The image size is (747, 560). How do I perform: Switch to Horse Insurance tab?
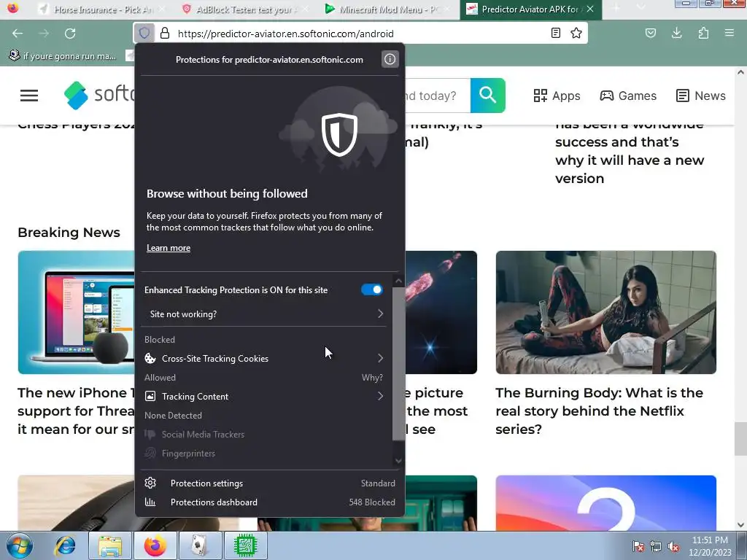[101, 9]
